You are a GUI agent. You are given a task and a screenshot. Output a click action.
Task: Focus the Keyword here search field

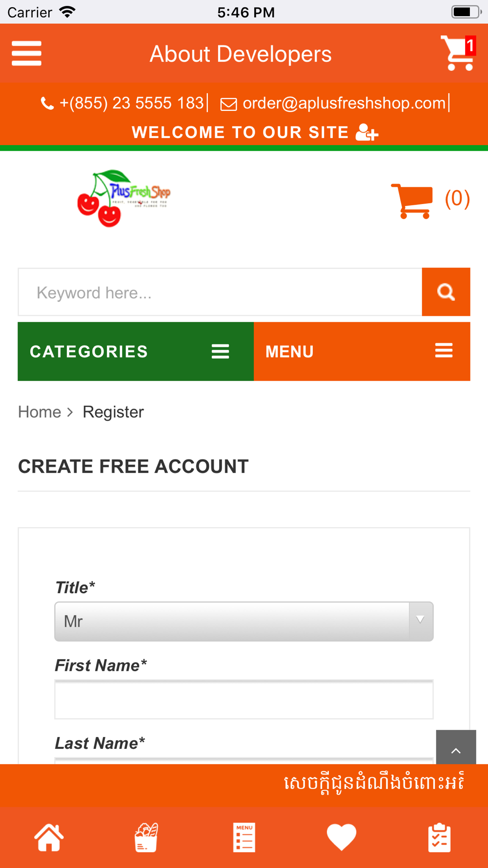click(x=220, y=292)
